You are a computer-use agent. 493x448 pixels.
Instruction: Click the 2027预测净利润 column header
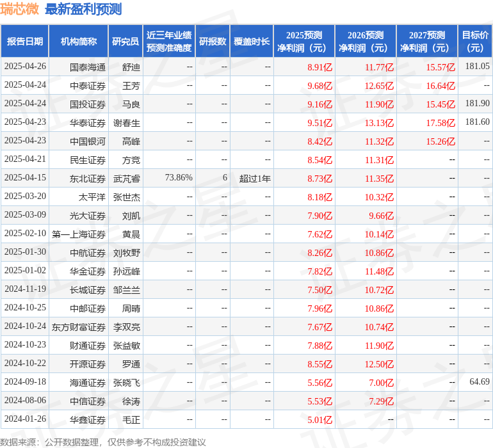[x=427, y=41]
